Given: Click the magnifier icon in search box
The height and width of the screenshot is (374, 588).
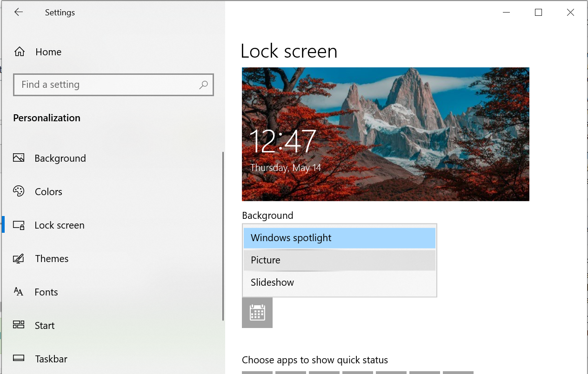Looking at the screenshot, I should [203, 85].
